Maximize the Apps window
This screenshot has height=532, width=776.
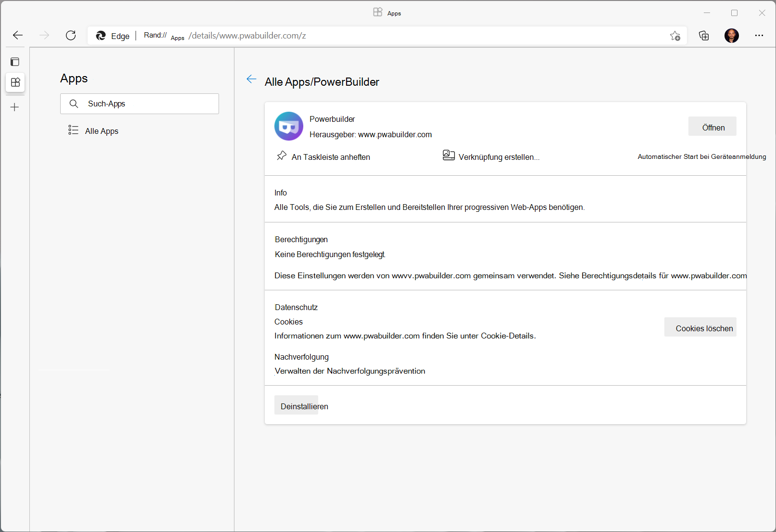[x=734, y=13]
